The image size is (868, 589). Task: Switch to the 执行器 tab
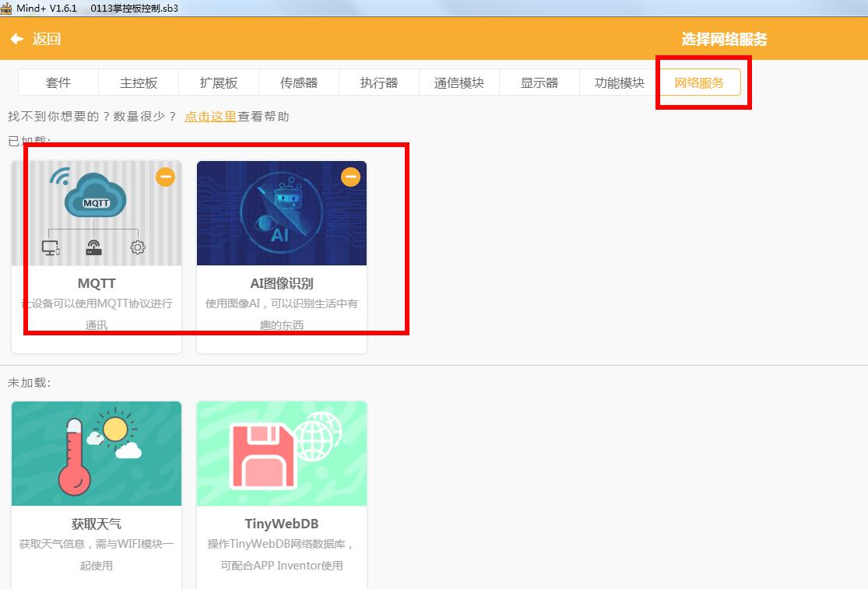[x=379, y=82]
